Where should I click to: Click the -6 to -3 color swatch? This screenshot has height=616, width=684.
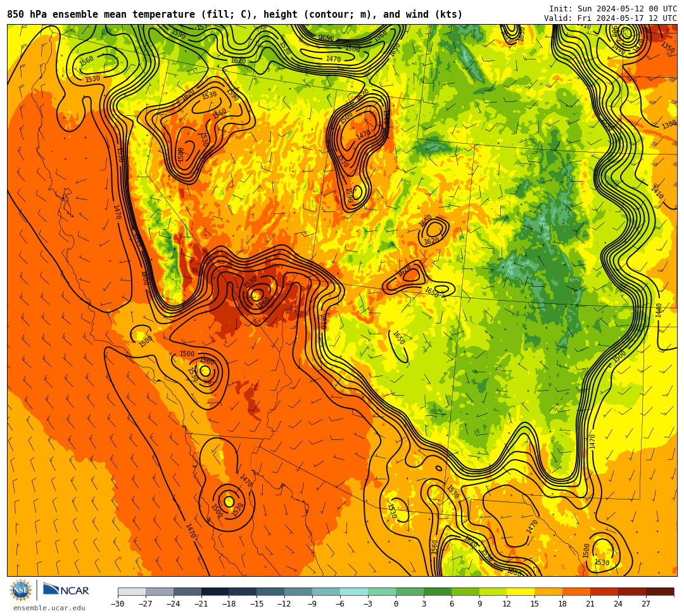click(x=354, y=591)
